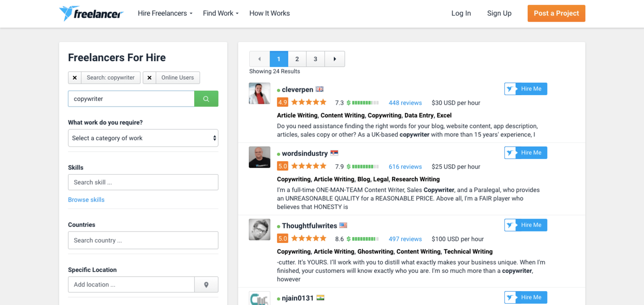
Task: Open Thoughtfulwrites' profile name
Action: (310, 226)
